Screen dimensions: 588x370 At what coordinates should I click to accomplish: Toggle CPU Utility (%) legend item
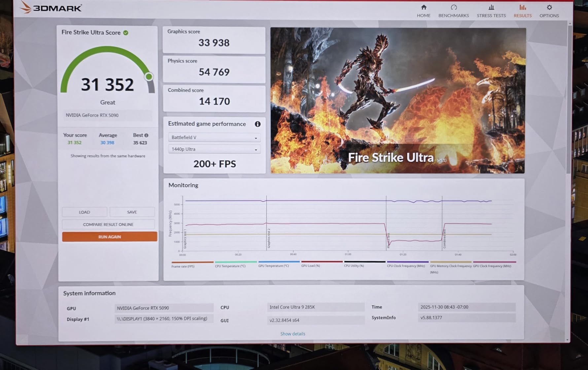(x=365, y=264)
